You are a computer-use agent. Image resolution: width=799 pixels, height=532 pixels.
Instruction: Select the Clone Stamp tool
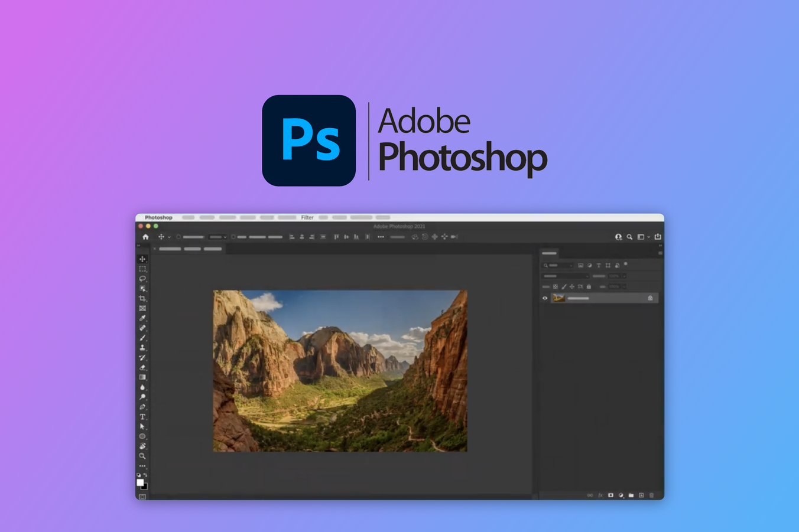click(x=142, y=348)
